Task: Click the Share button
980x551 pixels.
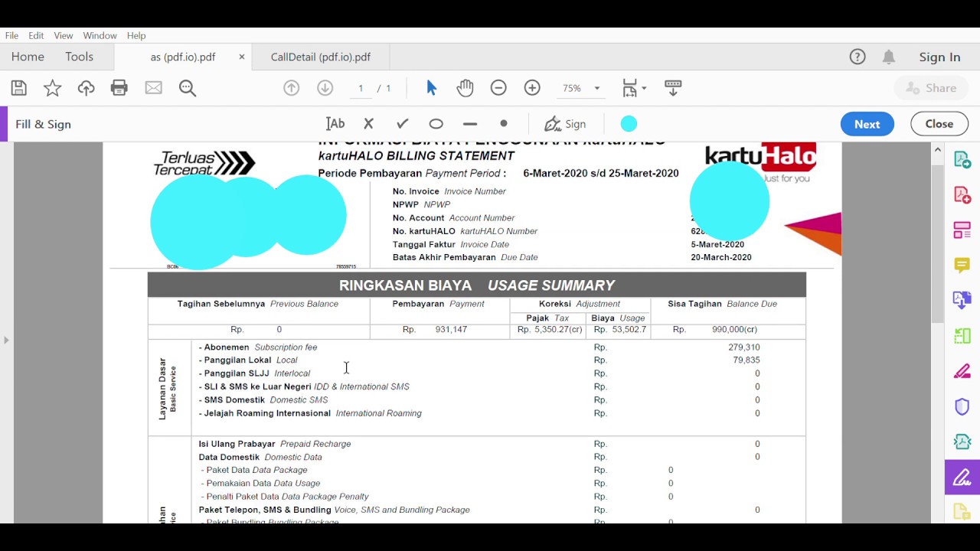Action: click(x=931, y=88)
